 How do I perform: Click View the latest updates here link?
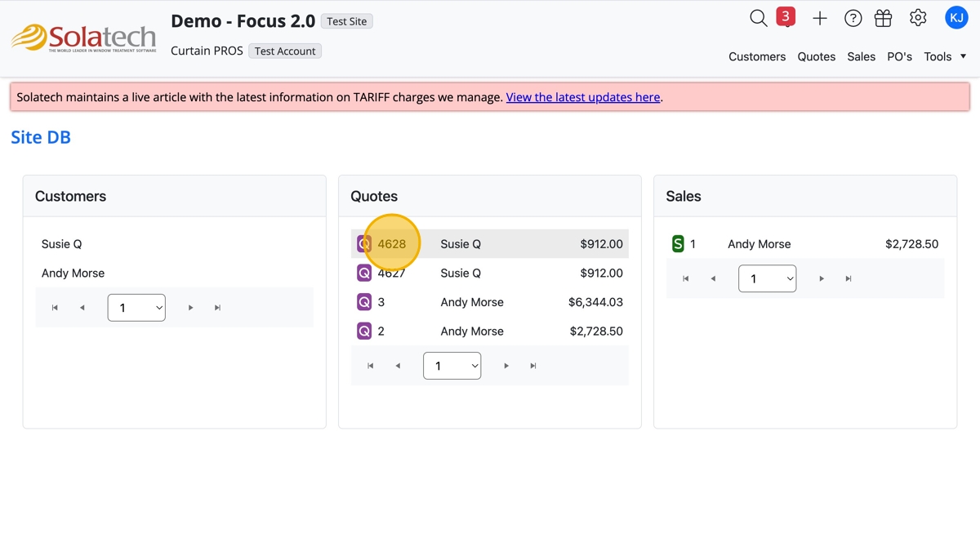[x=582, y=97]
